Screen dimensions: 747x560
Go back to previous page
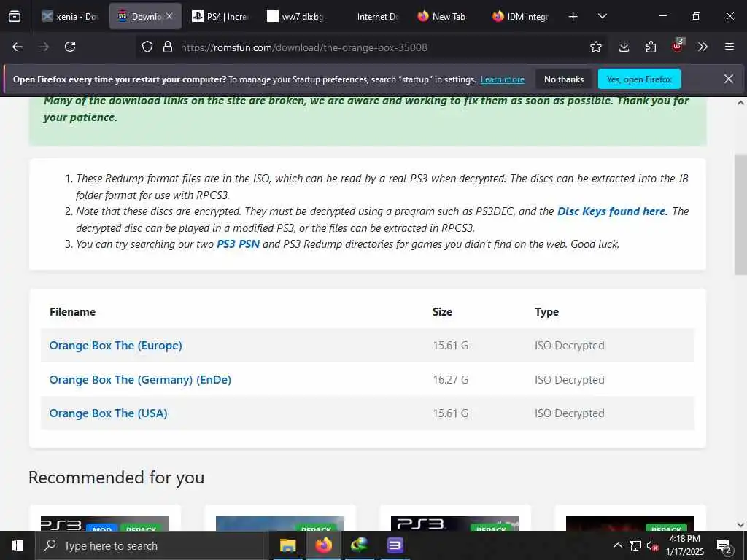pos(18,47)
